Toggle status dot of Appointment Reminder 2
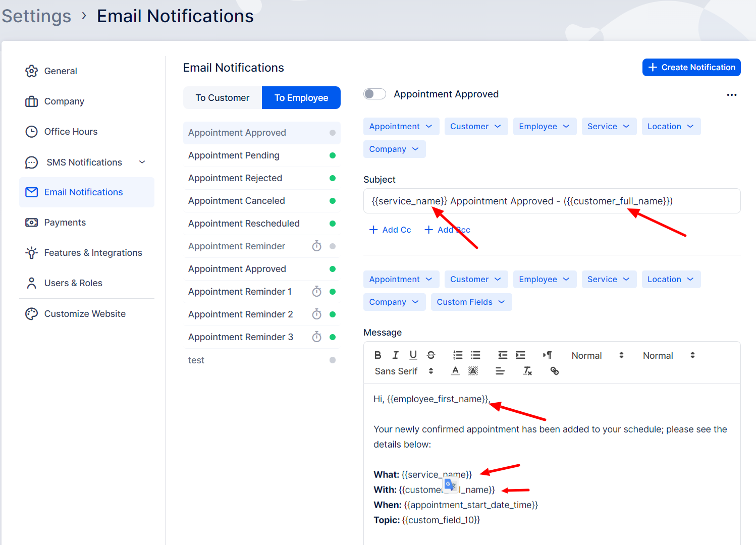Screen dimensions: 756x545 point(333,314)
